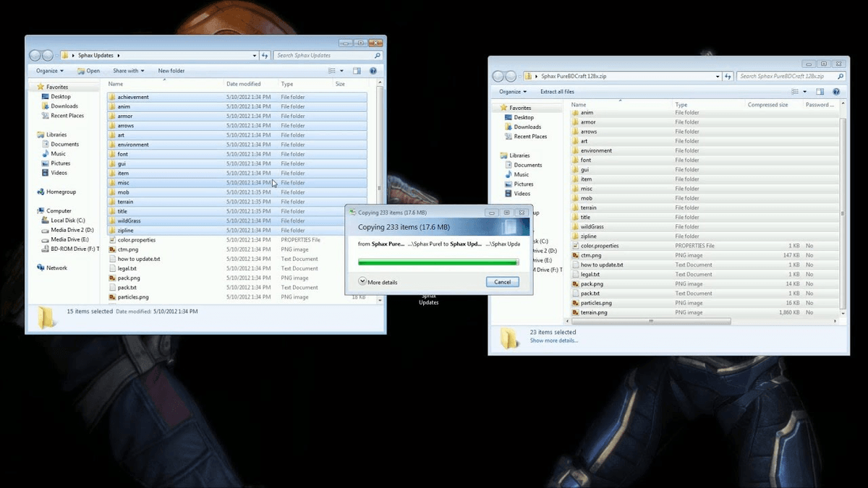The width and height of the screenshot is (868, 488).
Task: Open the Downloads favorite in zip window
Action: coord(527,127)
